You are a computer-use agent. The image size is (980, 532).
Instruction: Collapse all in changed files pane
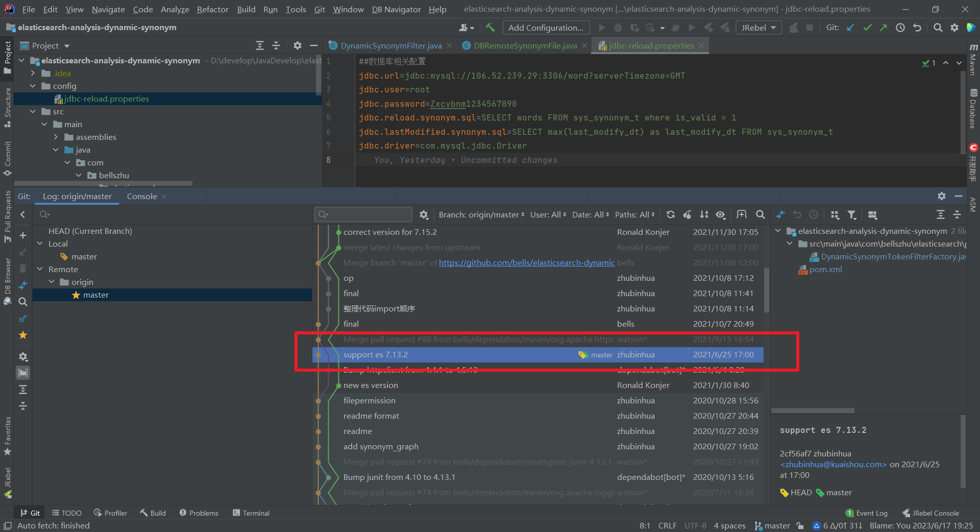(957, 214)
